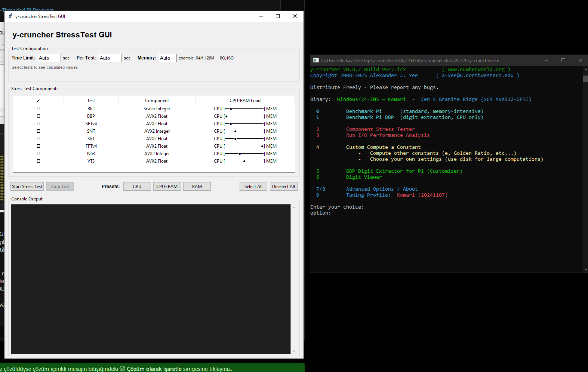Focus the Memory input field

[x=168, y=58]
